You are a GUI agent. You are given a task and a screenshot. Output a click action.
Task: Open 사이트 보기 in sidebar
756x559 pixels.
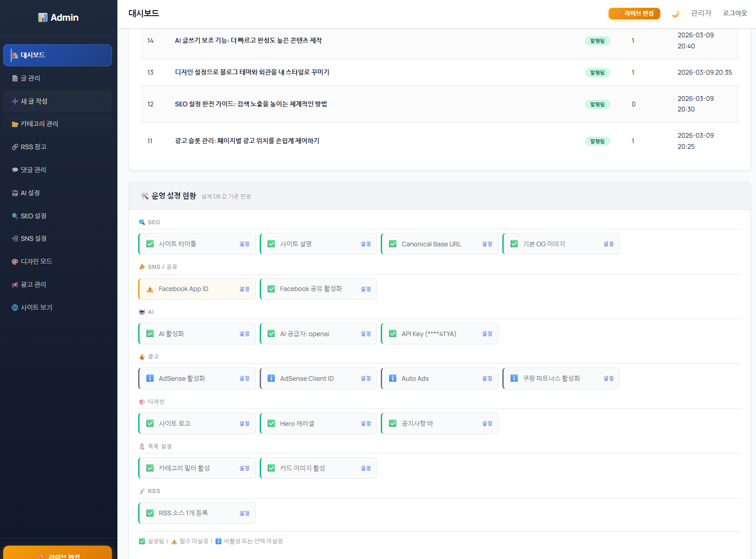(x=36, y=308)
